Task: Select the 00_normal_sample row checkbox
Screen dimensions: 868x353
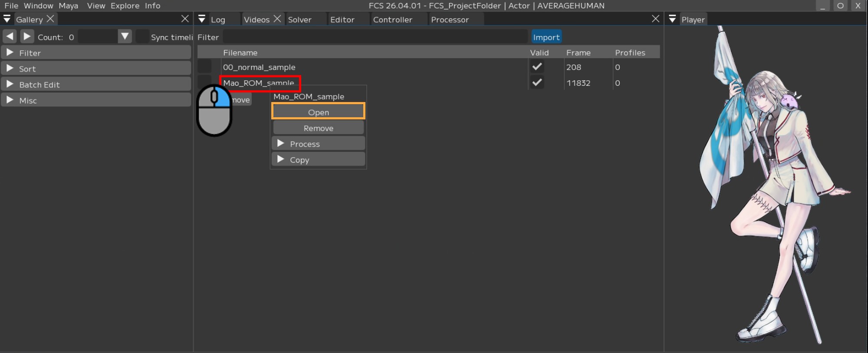Action: pyautogui.click(x=204, y=67)
